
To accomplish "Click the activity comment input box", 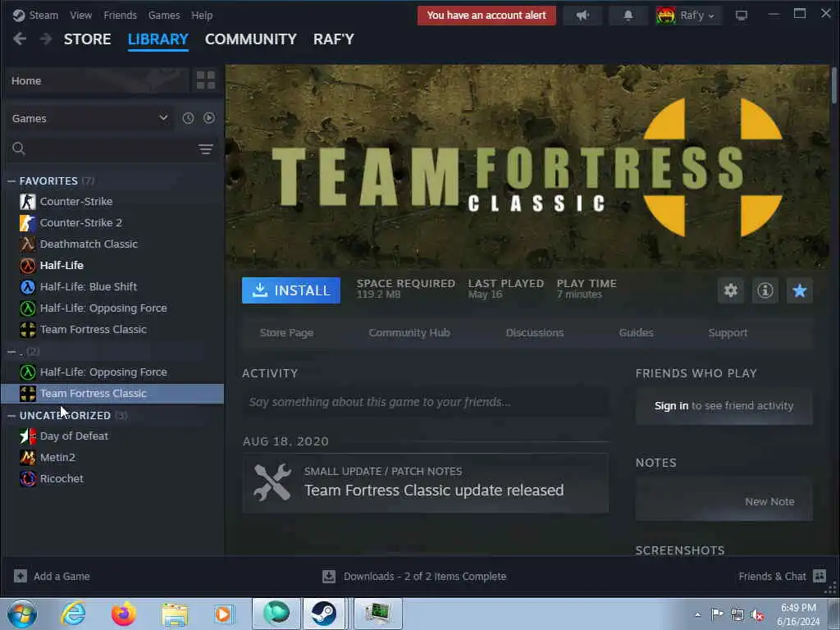I will point(426,402).
